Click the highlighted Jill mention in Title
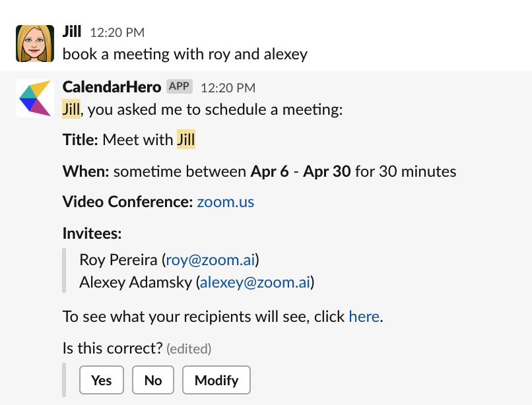 (x=186, y=139)
